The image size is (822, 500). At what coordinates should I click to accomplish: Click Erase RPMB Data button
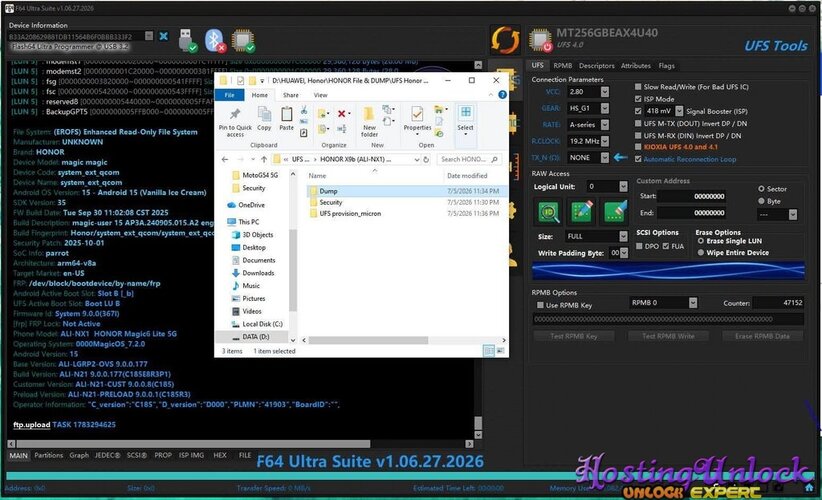(x=762, y=336)
